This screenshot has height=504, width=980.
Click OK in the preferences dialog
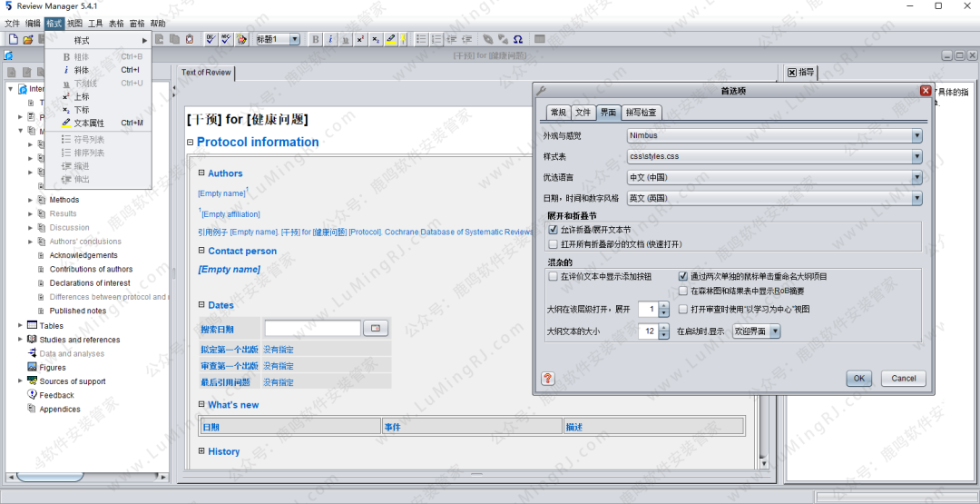click(x=858, y=378)
